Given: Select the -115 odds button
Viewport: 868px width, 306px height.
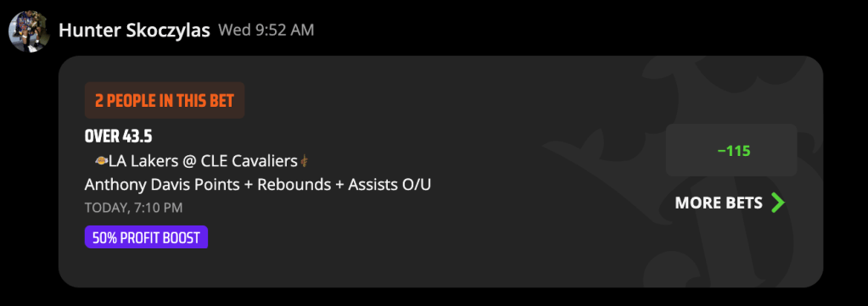Looking at the screenshot, I should (731, 151).
